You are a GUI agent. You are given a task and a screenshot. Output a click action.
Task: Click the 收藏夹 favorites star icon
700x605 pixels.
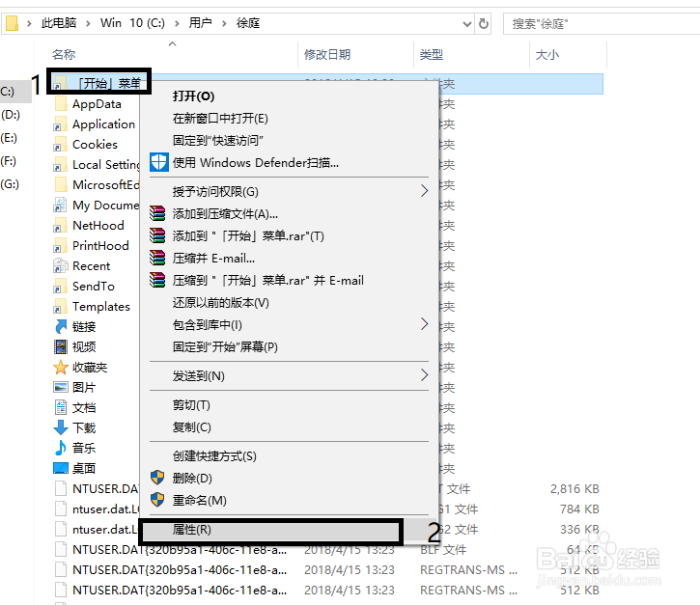(x=60, y=368)
